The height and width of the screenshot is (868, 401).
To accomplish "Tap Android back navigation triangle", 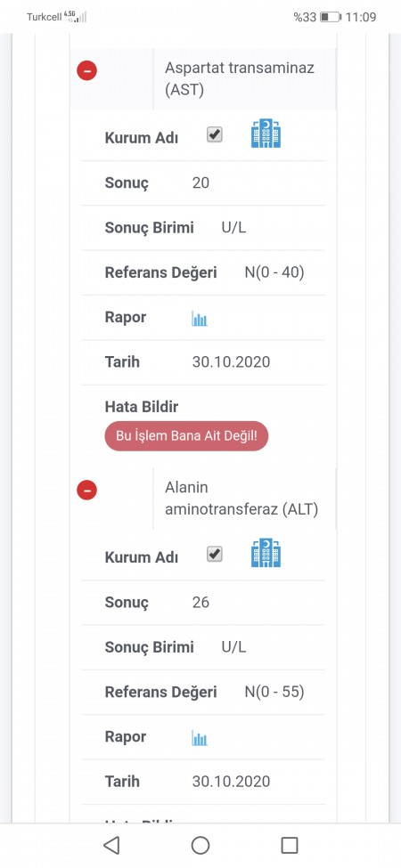I will (x=111, y=846).
